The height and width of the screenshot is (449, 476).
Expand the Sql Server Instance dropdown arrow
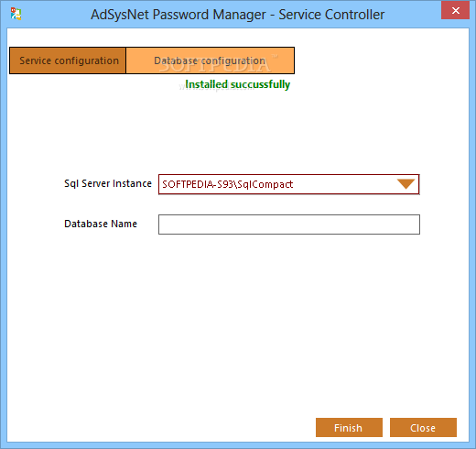[406, 184]
